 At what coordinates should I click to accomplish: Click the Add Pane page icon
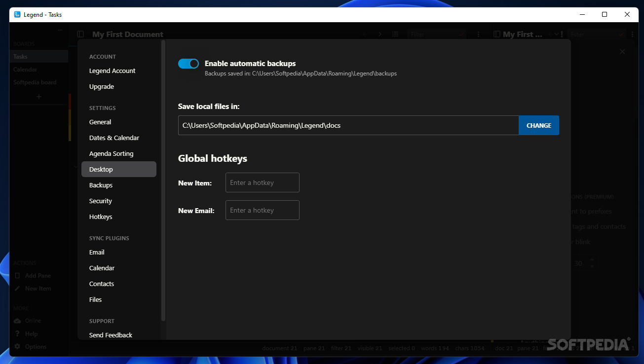pyautogui.click(x=17, y=276)
